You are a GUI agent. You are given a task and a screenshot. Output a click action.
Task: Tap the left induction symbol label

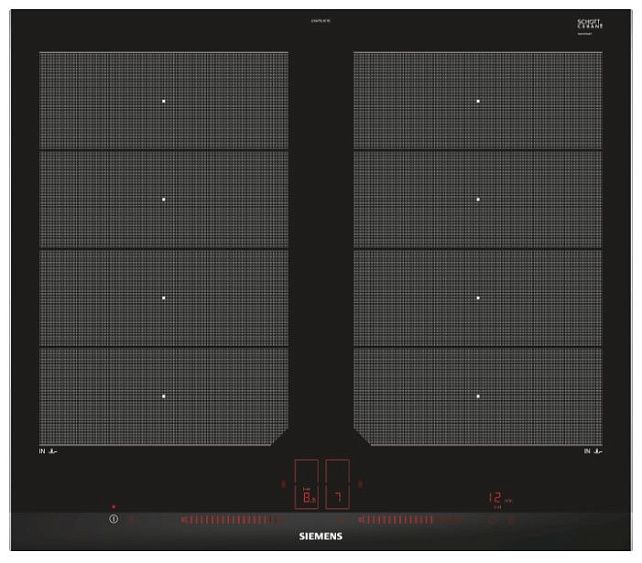(x=47, y=453)
